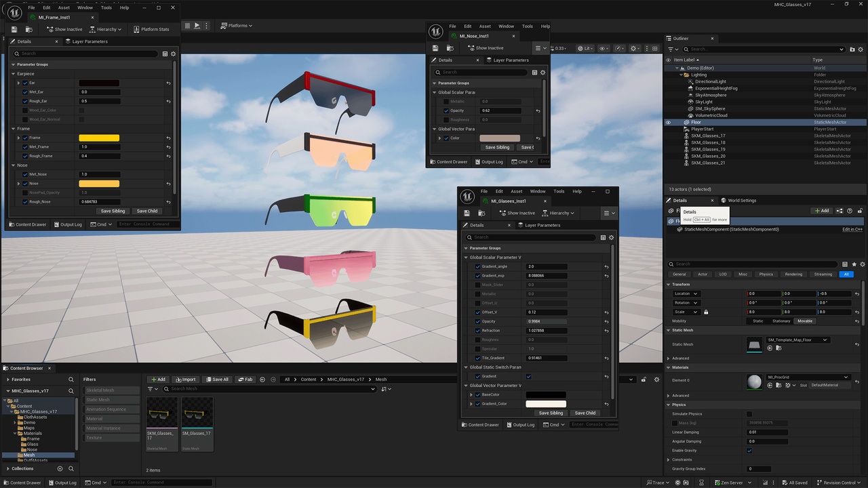868x488 pixels.
Task: Uncheck the Ear parameter checkbox
Action: (25, 83)
